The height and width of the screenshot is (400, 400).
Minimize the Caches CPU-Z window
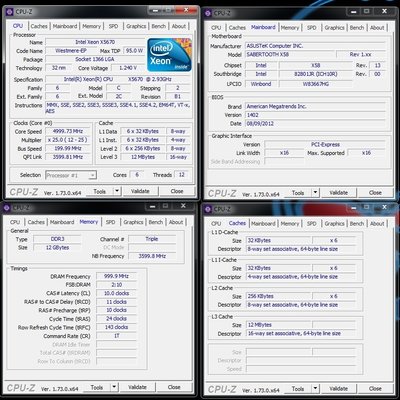(x=354, y=207)
